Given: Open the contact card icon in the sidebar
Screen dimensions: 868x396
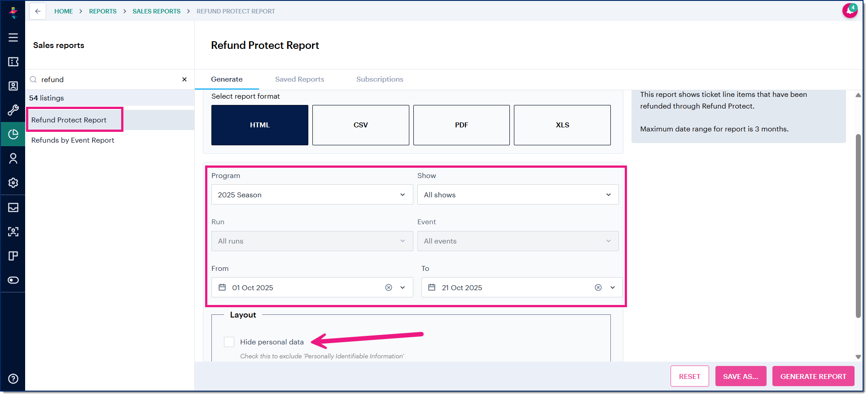Looking at the screenshot, I should pos(13,86).
